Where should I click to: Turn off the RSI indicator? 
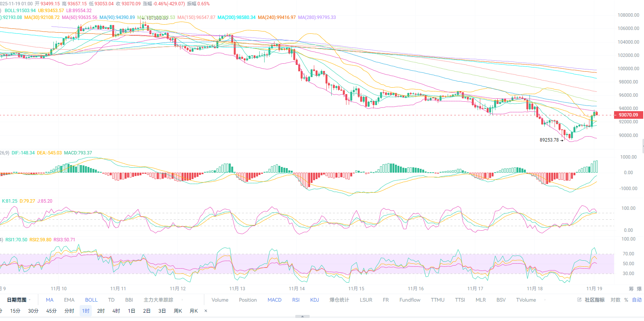(x=296, y=300)
